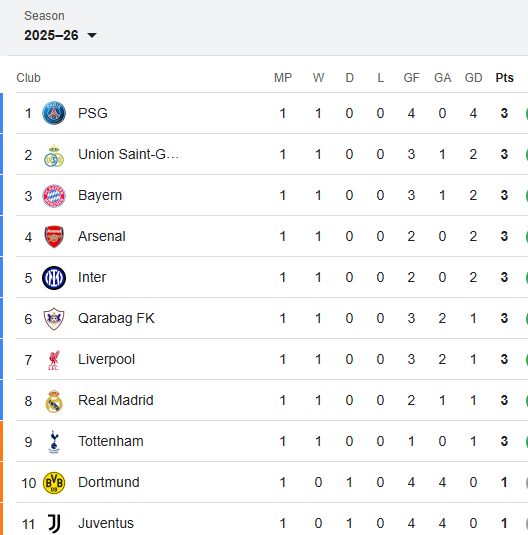528x535 pixels.
Task: Click the Inter Milan crest icon
Action: pos(54,278)
